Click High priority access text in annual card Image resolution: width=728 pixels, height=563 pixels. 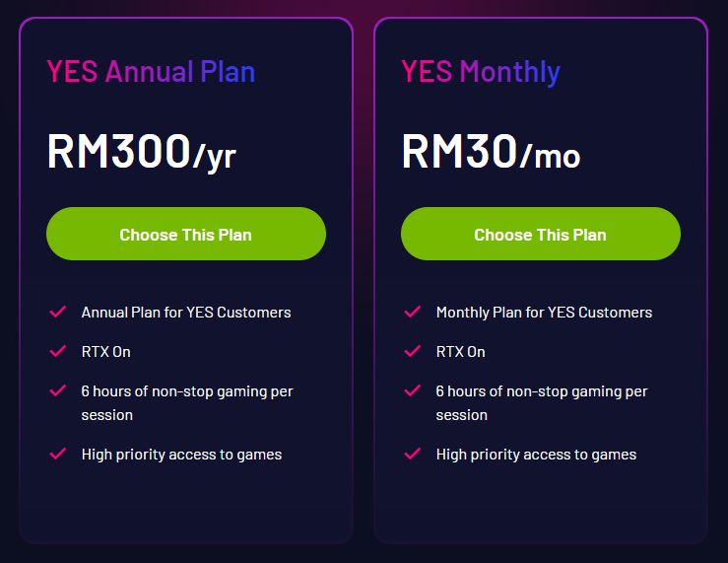[181, 455]
